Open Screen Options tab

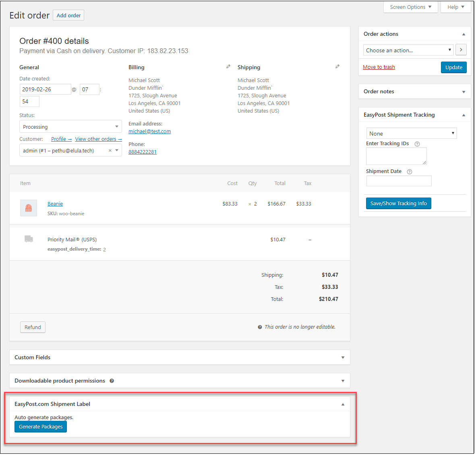(410, 7)
